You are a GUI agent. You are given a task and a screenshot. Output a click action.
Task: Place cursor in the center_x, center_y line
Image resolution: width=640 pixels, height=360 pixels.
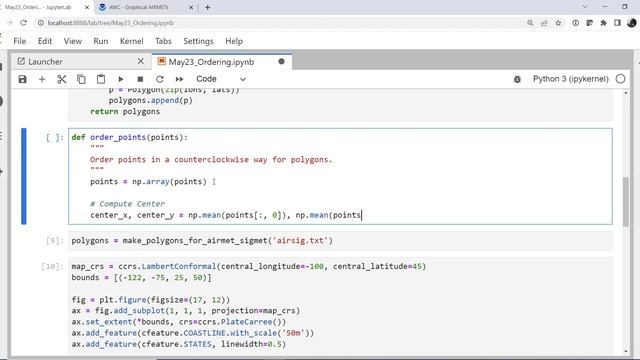click(x=226, y=215)
